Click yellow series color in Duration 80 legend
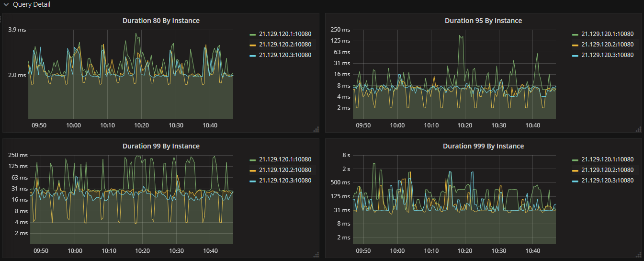 click(x=253, y=45)
